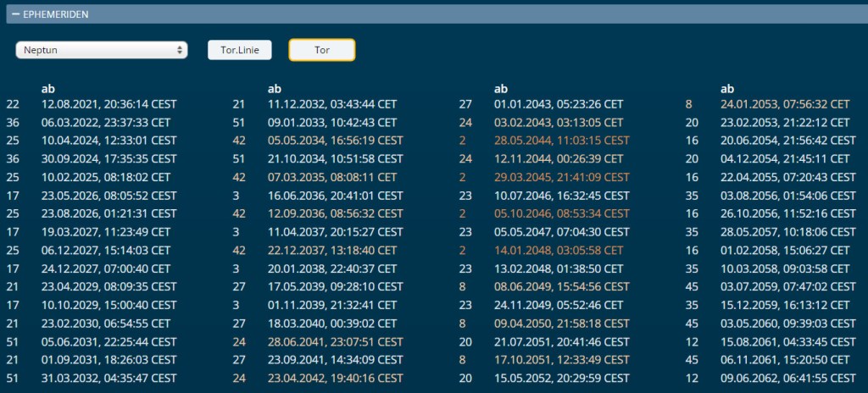Activate the highlighted Tor button

click(x=322, y=50)
